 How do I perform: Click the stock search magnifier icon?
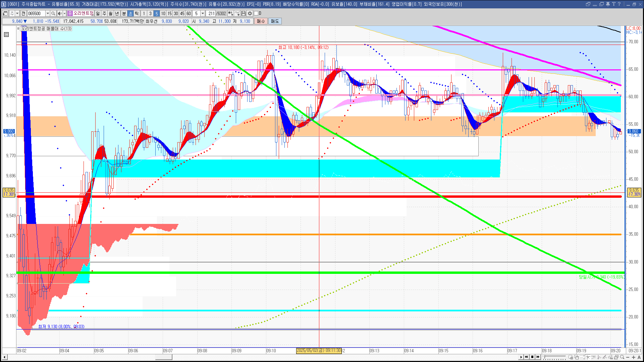[53, 13]
